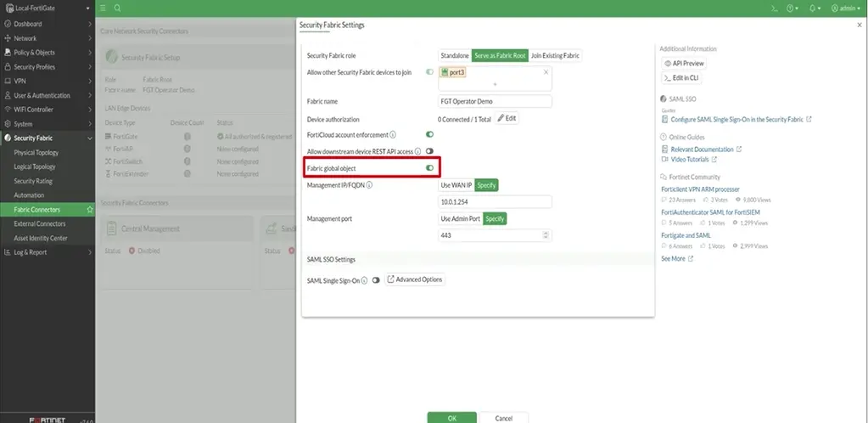The height and width of the screenshot is (423, 868).
Task: Open the search magnifier in top bar
Action: coord(117,8)
